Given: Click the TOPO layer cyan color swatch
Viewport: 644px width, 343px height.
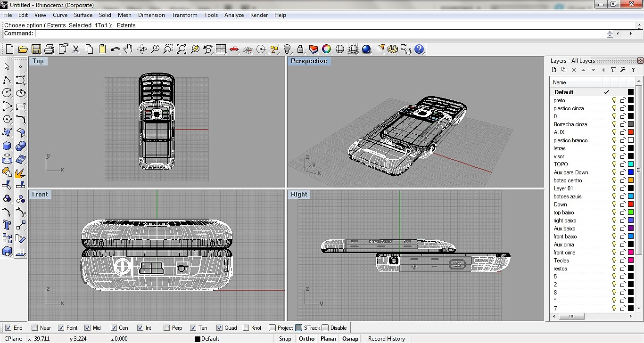Looking at the screenshot, I should [631, 164].
